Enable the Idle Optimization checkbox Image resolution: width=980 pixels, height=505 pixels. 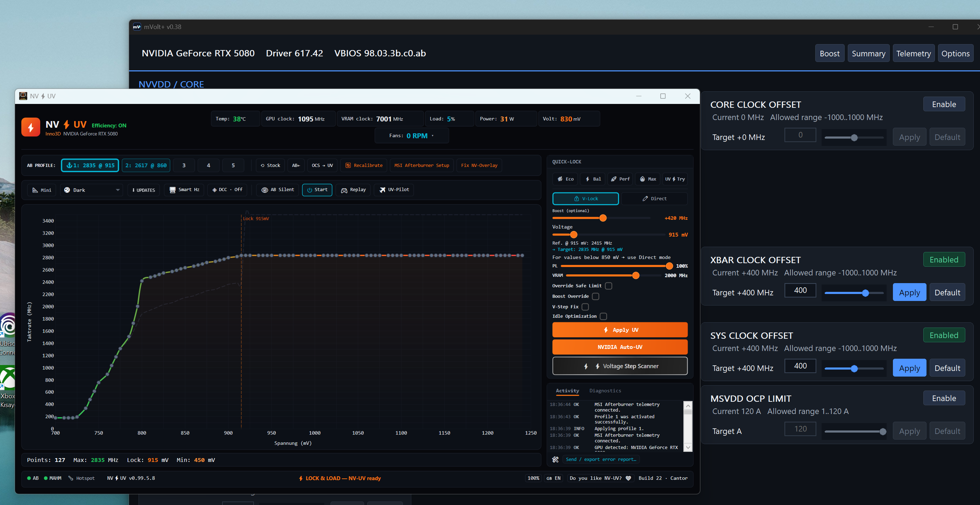603,316
